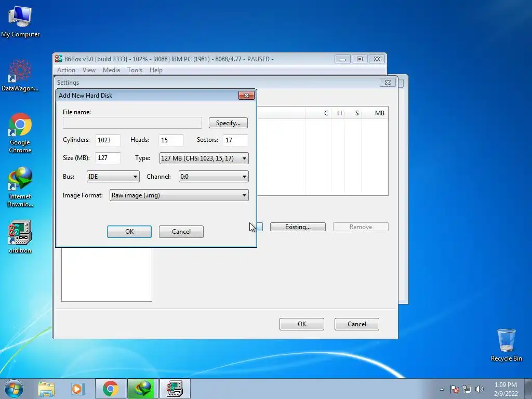Click the Specify... button
Viewport: 532px width, 399px height.
(x=228, y=123)
